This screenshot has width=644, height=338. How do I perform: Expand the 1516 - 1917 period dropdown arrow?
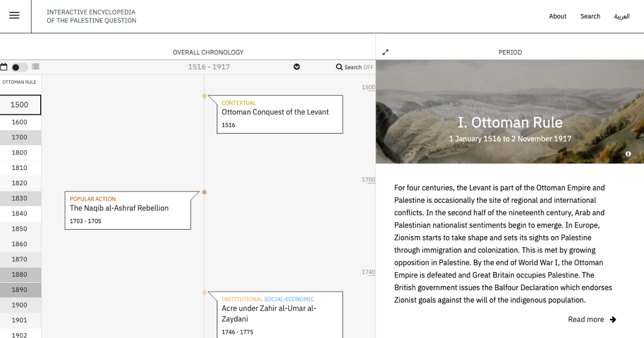point(297,67)
